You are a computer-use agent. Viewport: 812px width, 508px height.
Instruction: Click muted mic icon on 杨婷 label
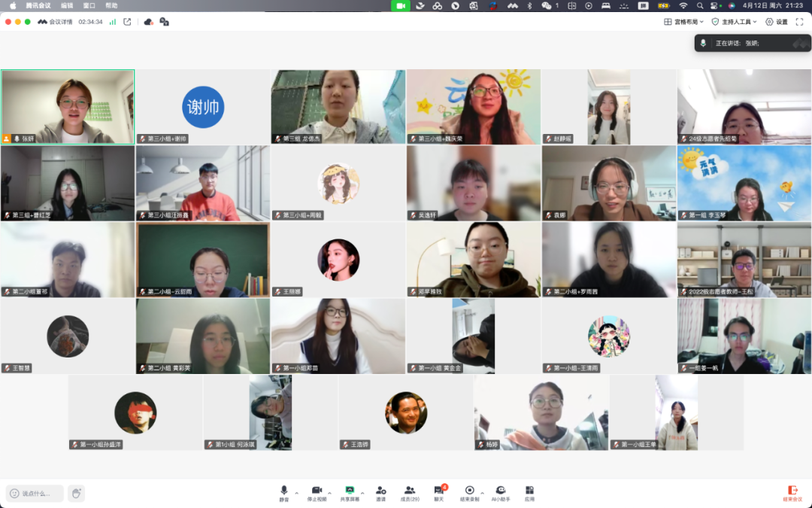click(480, 445)
